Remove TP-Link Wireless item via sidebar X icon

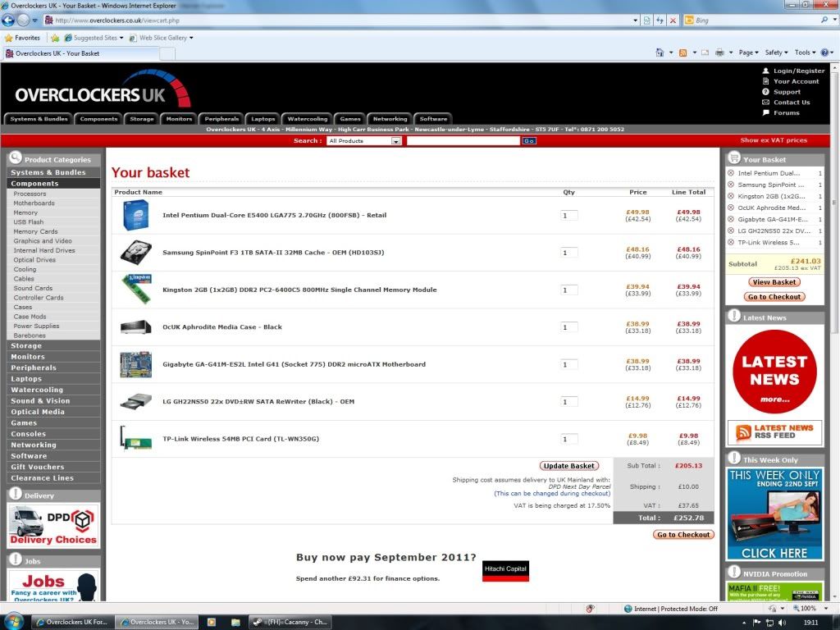731,242
